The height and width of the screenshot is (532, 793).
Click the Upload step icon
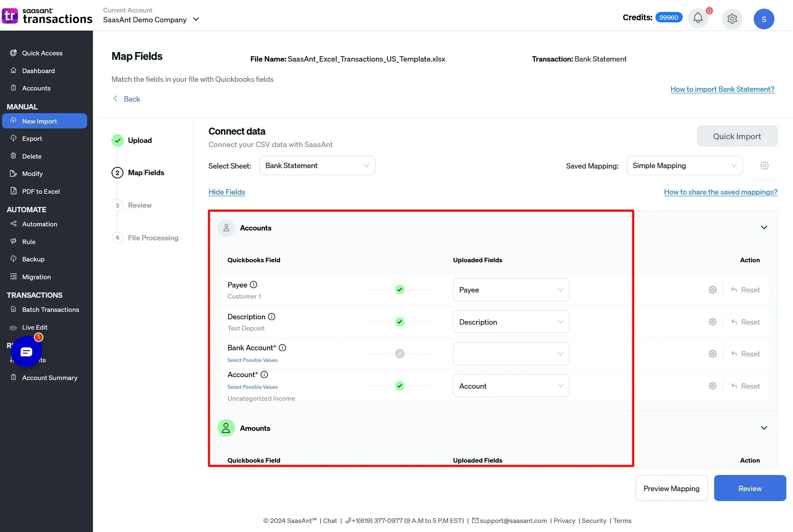[117, 141]
